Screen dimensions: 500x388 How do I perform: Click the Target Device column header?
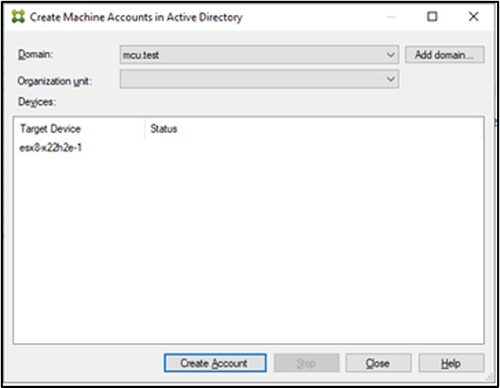tap(79, 129)
